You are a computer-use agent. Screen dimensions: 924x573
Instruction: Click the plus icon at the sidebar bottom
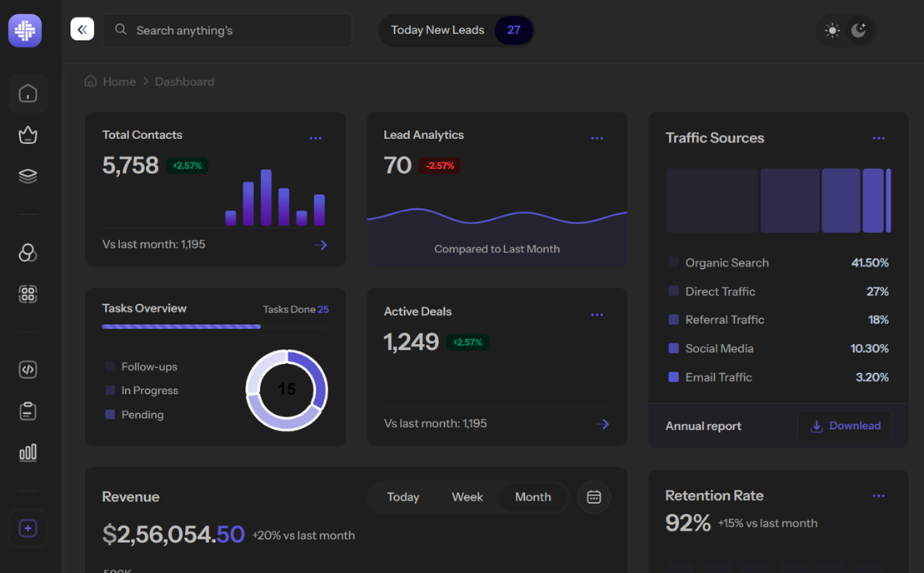(x=27, y=528)
